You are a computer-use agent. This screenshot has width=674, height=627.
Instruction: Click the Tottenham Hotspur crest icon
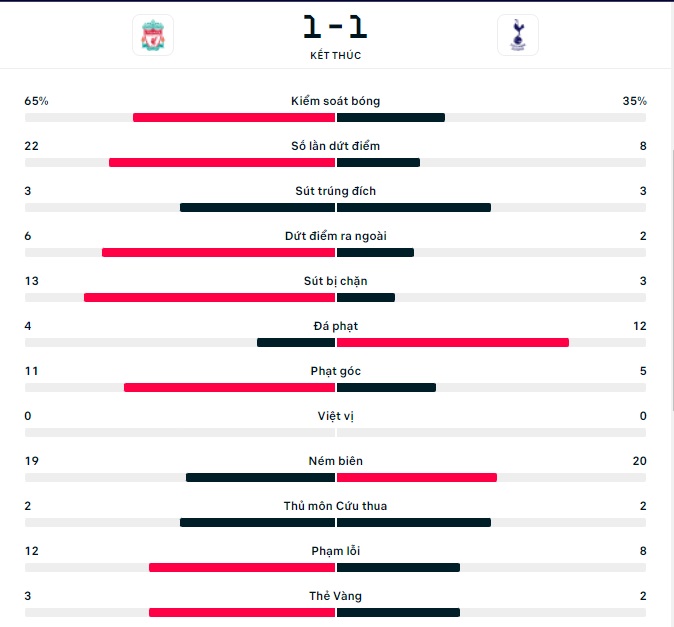pyautogui.click(x=518, y=35)
